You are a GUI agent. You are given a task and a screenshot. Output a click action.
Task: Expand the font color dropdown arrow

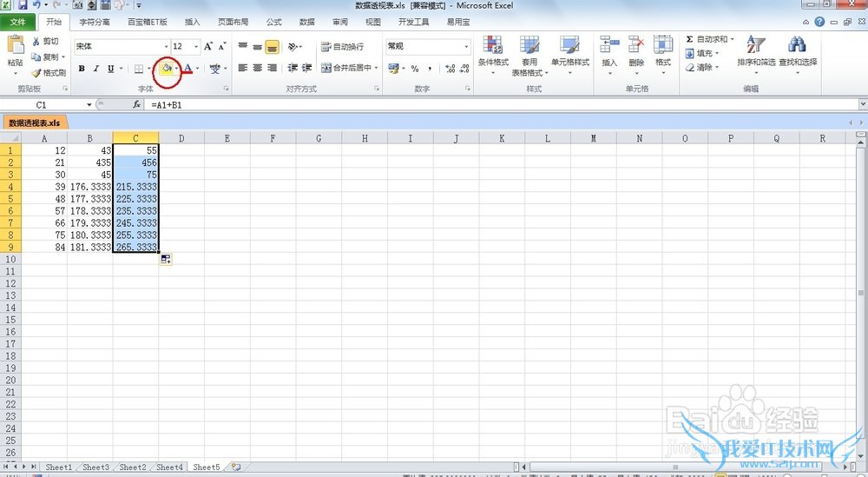pyautogui.click(x=197, y=69)
